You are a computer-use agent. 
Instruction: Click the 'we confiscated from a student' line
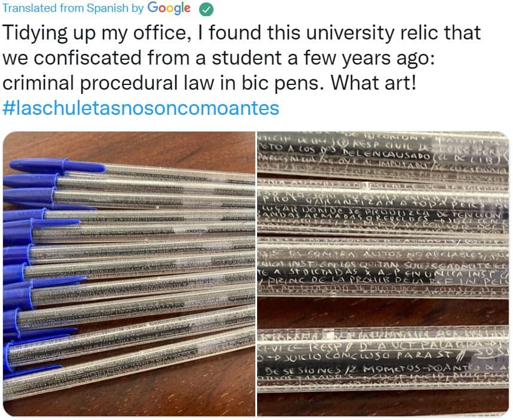coord(219,58)
